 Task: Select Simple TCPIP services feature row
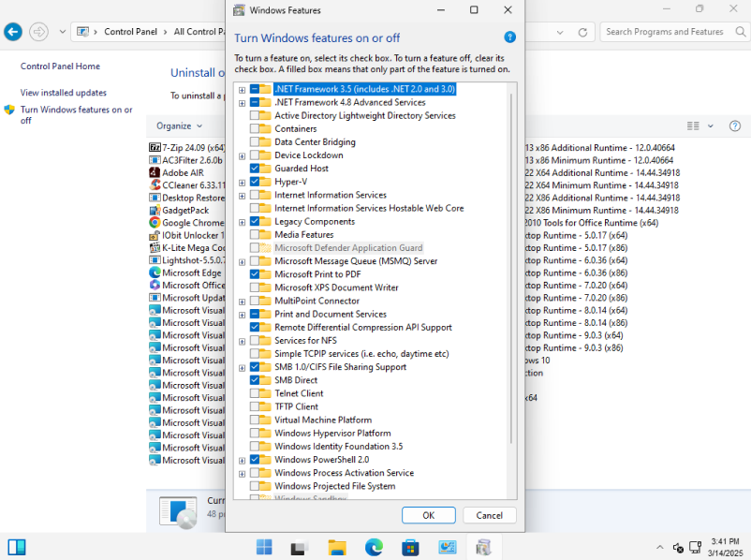tap(361, 354)
